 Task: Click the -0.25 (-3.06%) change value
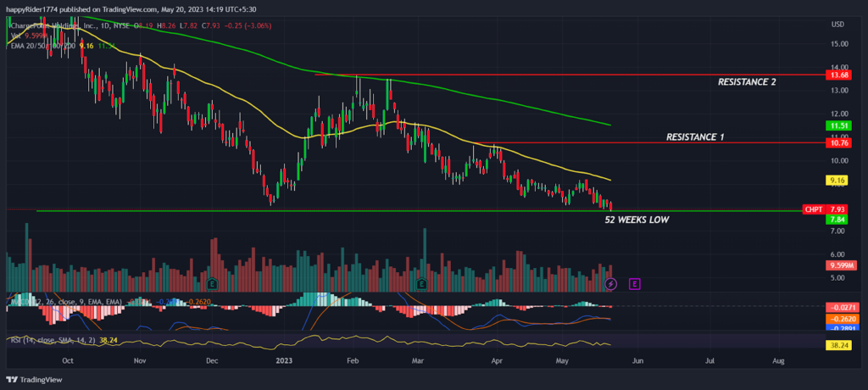248,25
